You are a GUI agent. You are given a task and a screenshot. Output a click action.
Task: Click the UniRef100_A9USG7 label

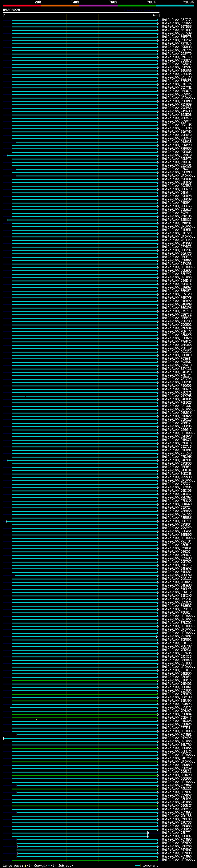pyautogui.click(x=176, y=789)
